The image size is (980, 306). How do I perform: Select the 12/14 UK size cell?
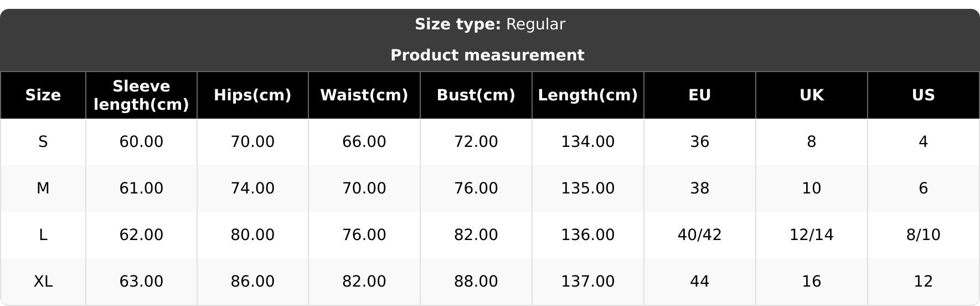[812, 235]
